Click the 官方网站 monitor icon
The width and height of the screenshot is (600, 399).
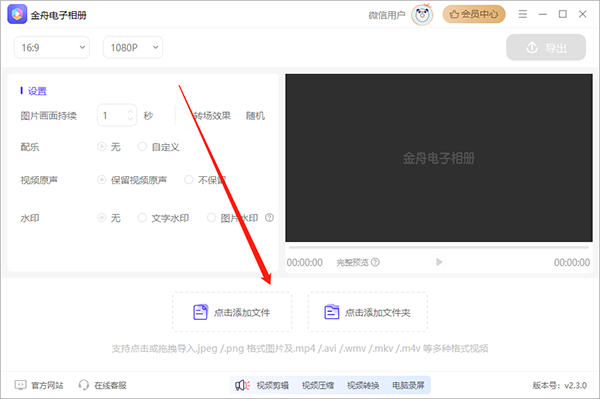point(21,385)
